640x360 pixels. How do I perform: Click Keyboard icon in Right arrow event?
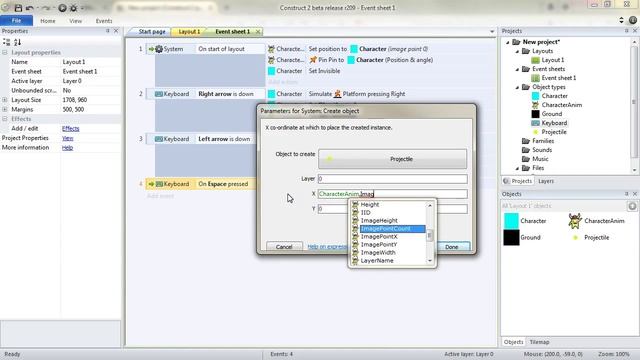159,94
